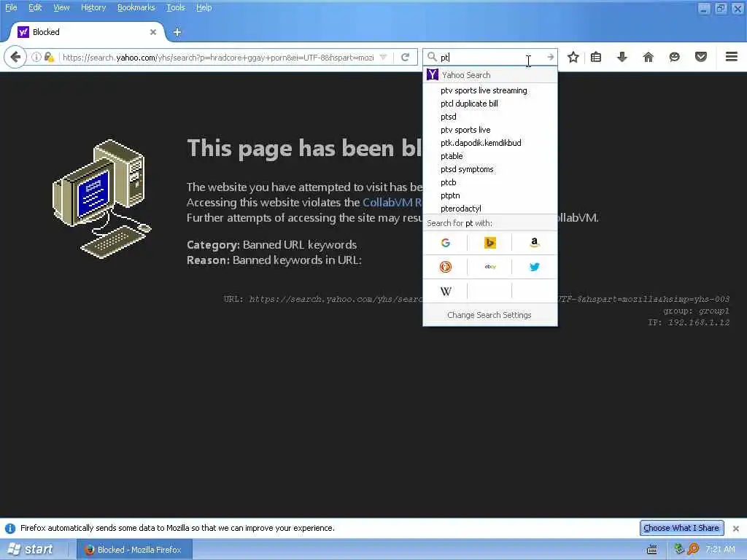Open the Help menu
Viewport: 747px width, 560px height.
point(204,7)
